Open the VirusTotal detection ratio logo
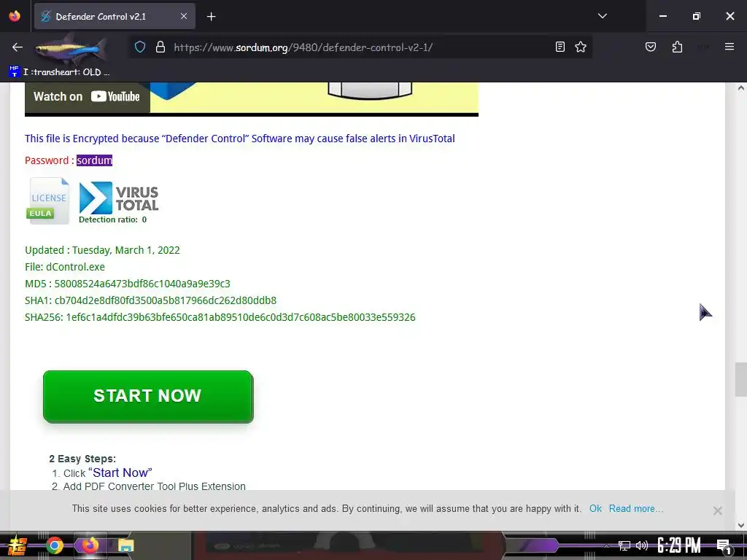Image resolution: width=747 pixels, height=560 pixels. pyautogui.click(x=118, y=202)
